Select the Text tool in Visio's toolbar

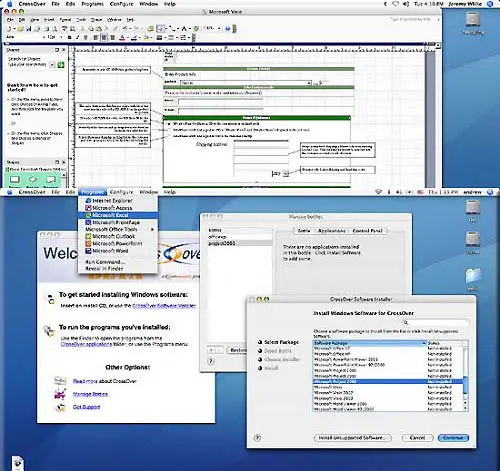[184, 29]
